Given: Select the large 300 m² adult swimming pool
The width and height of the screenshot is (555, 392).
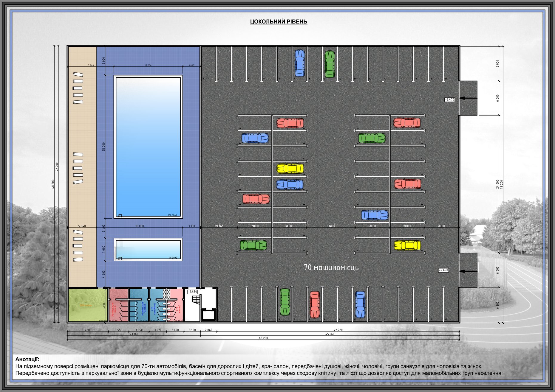Looking at the screenshot, I should (x=148, y=147).
